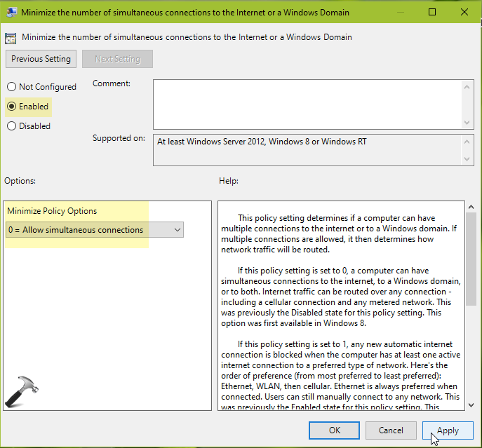
Task: Click the Supported on scroll up arrow
Action: [467, 142]
